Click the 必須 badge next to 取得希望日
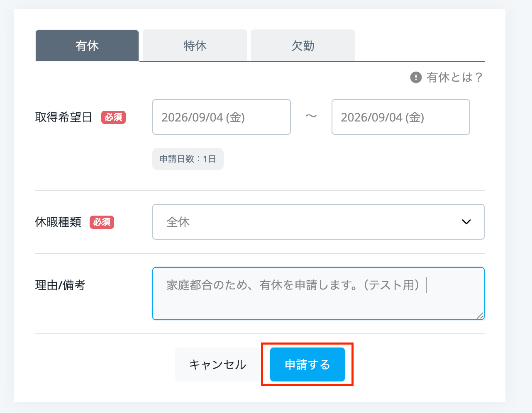Image resolution: width=532 pixels, height=413 pixels. click(x=113, y=117)
